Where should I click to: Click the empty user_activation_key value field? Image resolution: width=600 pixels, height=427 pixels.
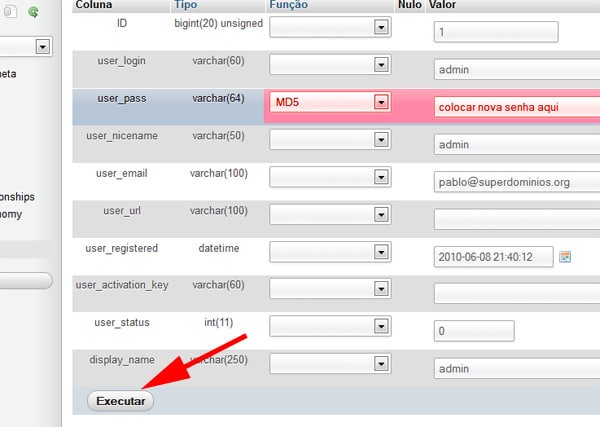[x=515, y=293]
